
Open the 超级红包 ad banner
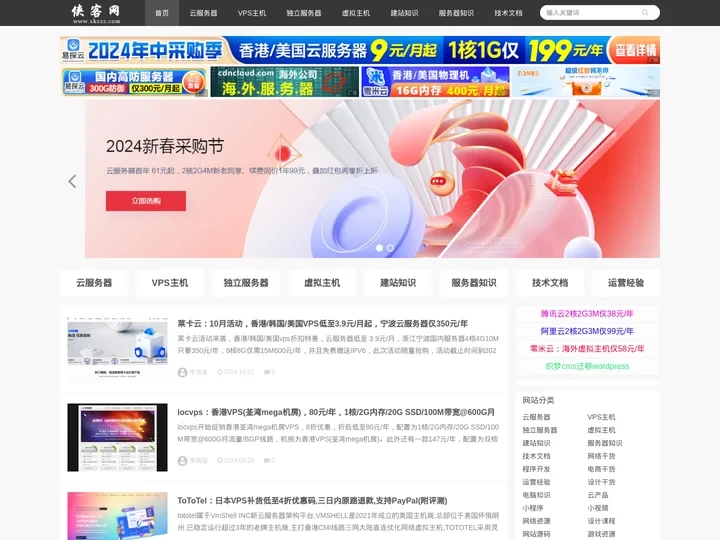coord(586,82)
